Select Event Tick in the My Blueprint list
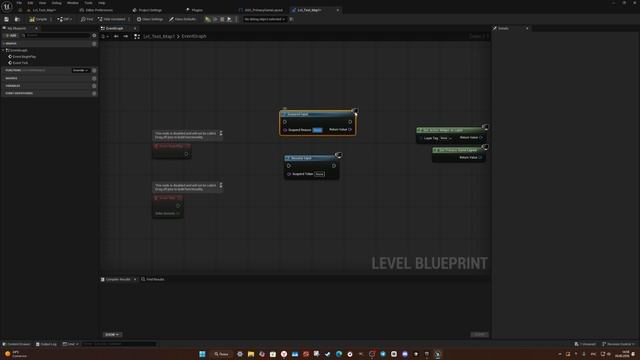The height and width of the screenshot is (360, 640). click(x=20, y=63)
